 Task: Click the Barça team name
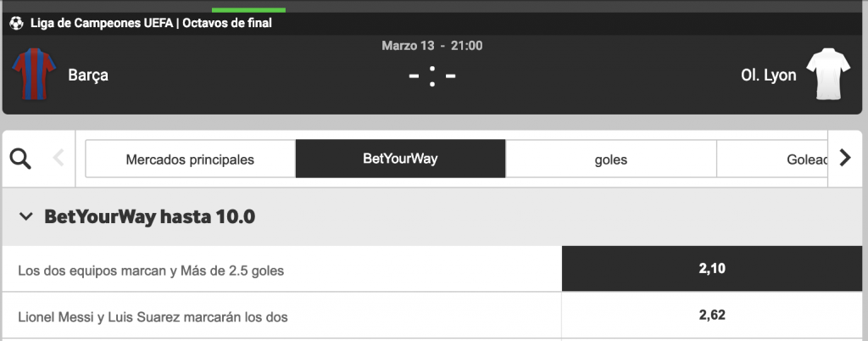click(x=88, y=75)
